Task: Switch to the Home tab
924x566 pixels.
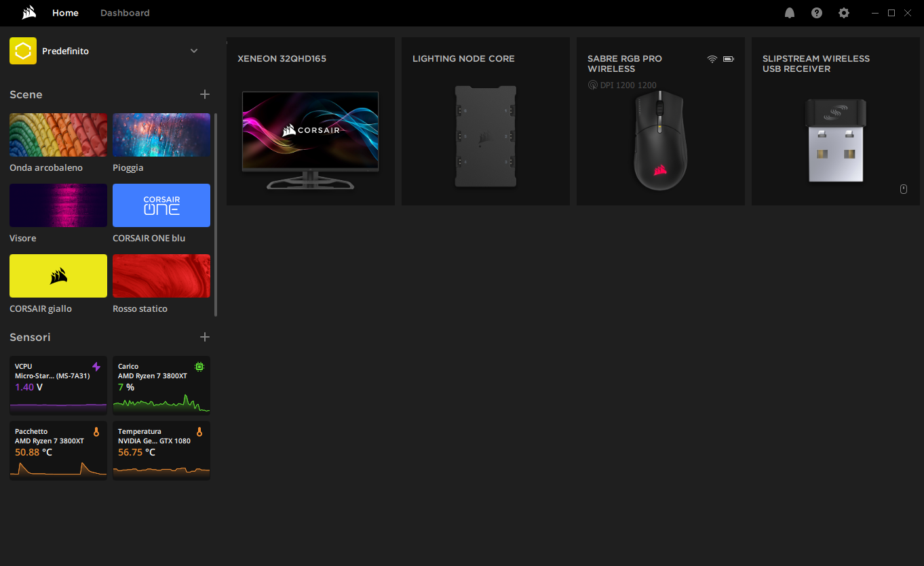Action: pyautogui.click(x=65, y=13)
